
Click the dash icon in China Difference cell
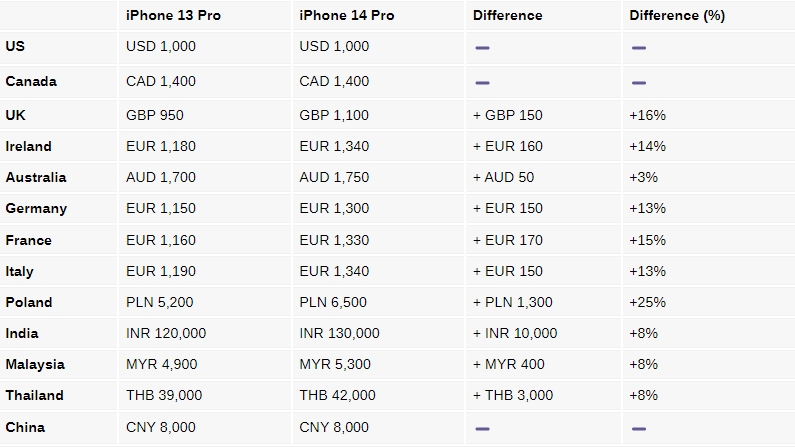point(482,429)
